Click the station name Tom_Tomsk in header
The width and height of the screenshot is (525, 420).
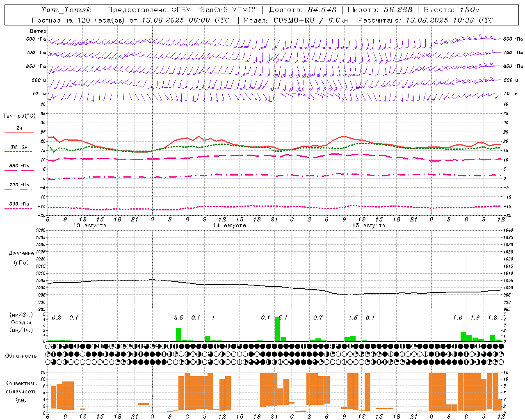point(66,10)
